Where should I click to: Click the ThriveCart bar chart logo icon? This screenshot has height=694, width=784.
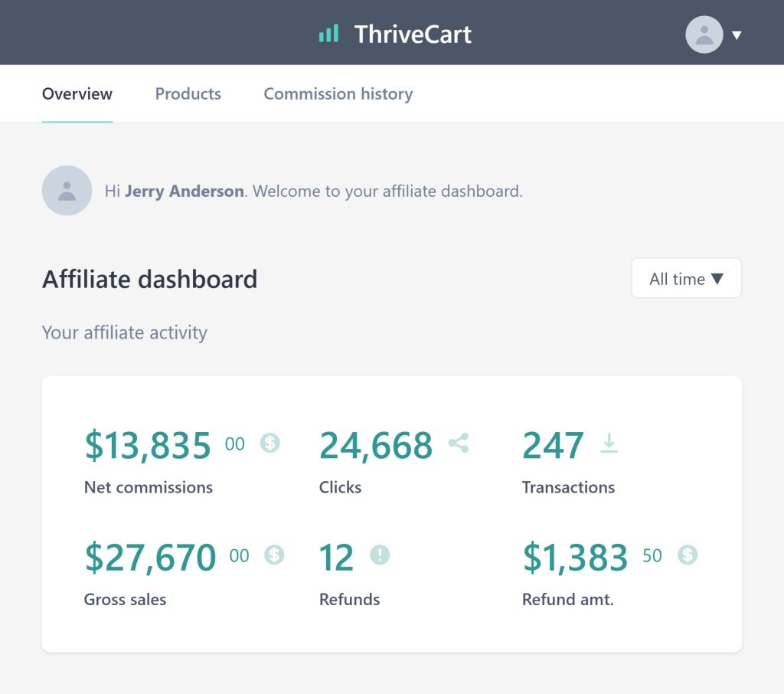(x=328, y=34)
